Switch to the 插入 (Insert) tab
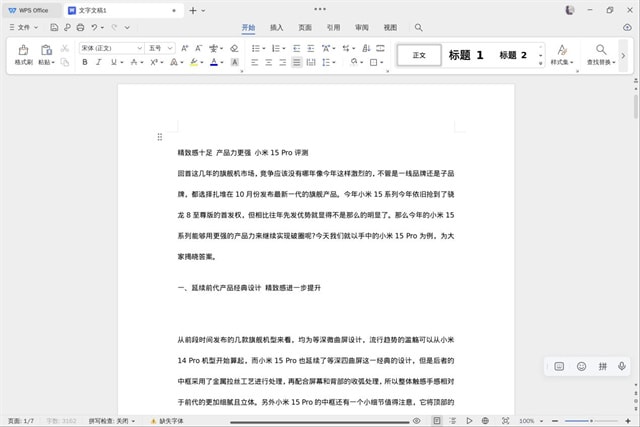 (276, 28)
